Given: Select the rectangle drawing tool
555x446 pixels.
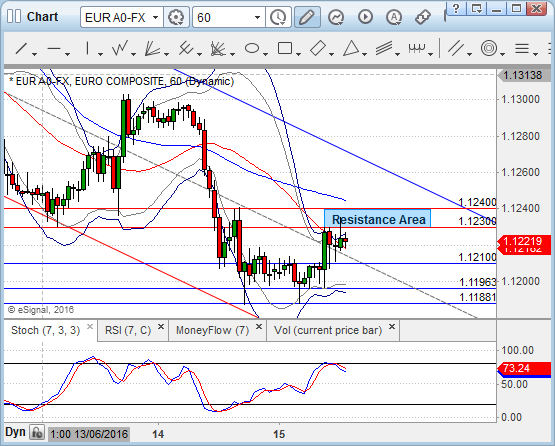Looking at the screenshot, I should click(x=285, y=48).
